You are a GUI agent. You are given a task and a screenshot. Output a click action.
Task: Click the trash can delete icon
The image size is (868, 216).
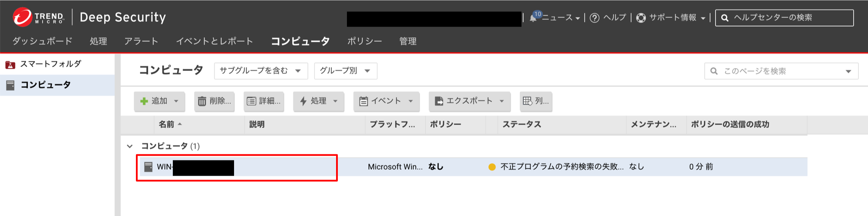pyautogui.click(x=202, y=101)
